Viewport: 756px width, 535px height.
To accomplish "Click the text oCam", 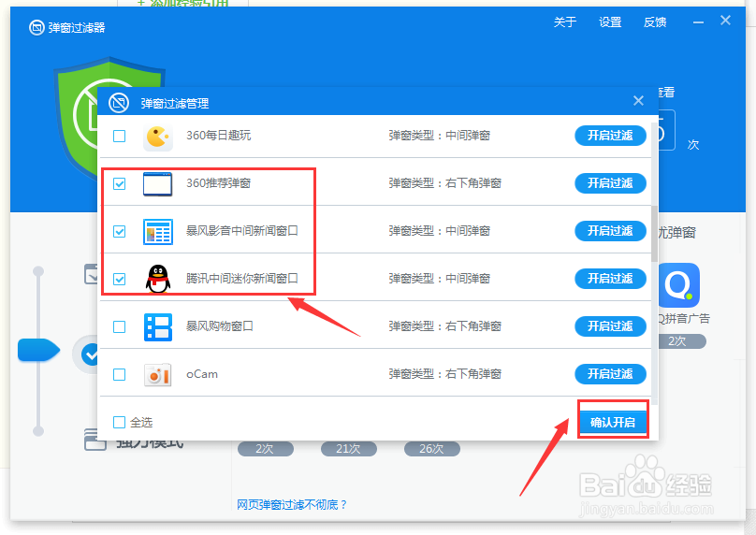I will pyautogui.click(x=202, y=374).
